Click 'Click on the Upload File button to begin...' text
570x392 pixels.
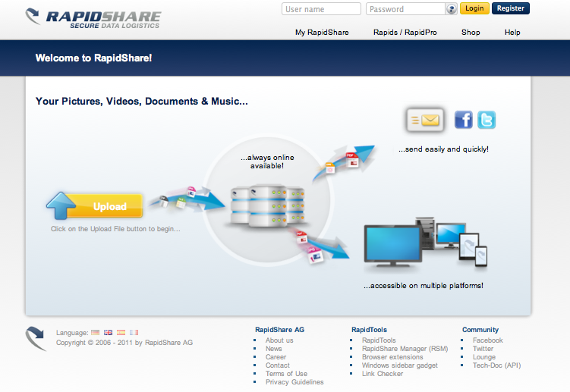pyautogui.click(x=115, y=229)
